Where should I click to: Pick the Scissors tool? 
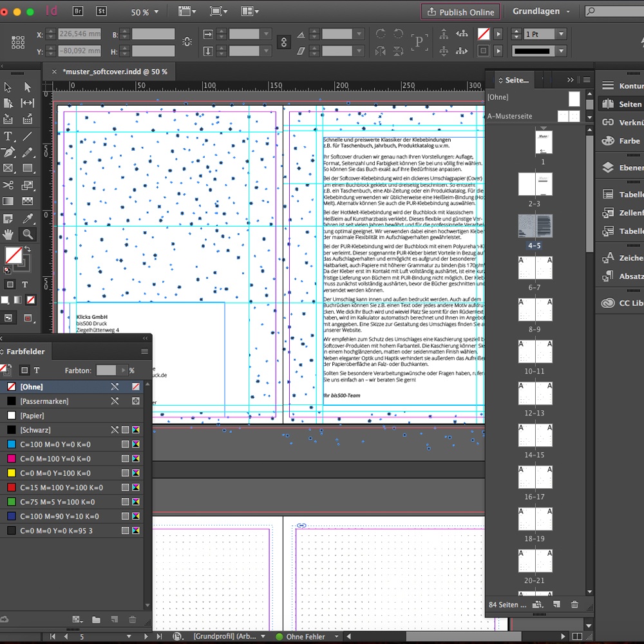tap(8, 185)
